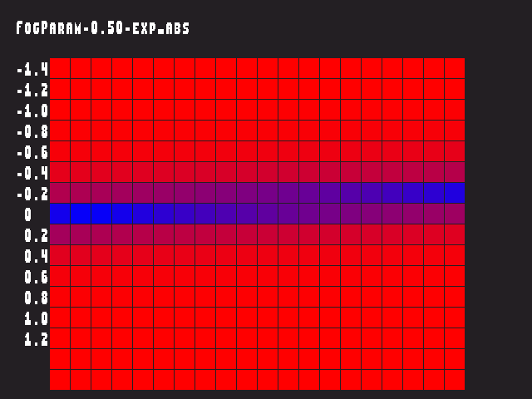Click the row label -0.8
Viewport: 532px width, 399px height.
click(32, 131)
